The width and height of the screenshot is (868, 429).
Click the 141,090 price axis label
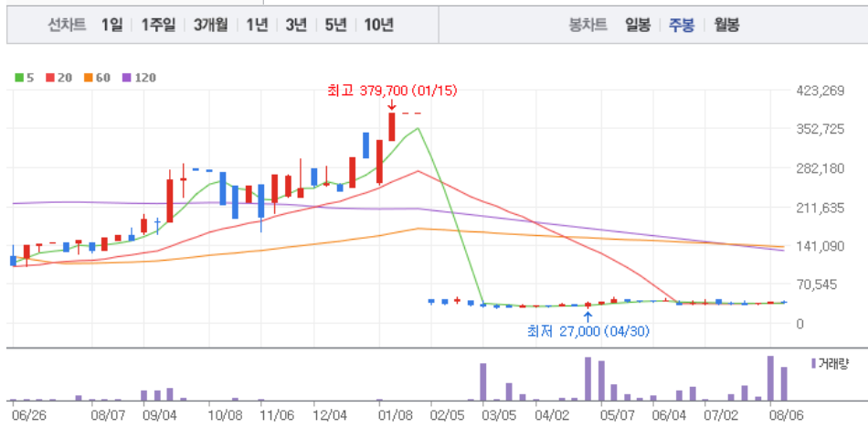[821, 245]
